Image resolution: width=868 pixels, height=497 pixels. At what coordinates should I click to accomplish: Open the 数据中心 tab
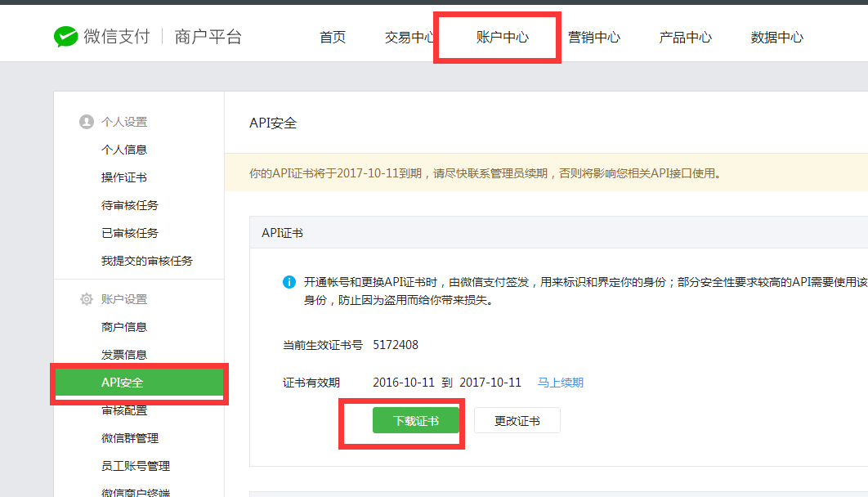(776, 38)
